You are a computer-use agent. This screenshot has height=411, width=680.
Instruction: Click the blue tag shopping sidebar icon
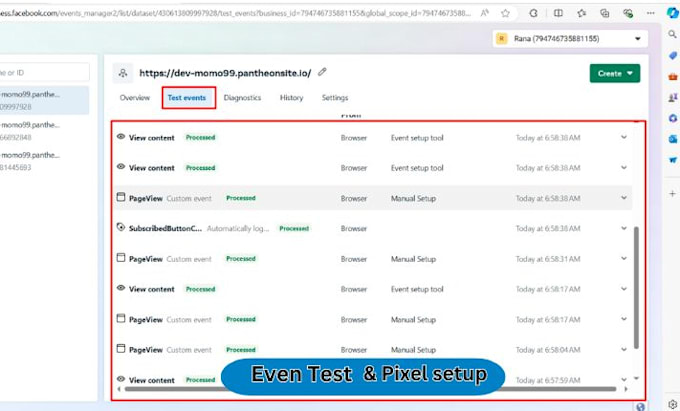click(673, 55)
